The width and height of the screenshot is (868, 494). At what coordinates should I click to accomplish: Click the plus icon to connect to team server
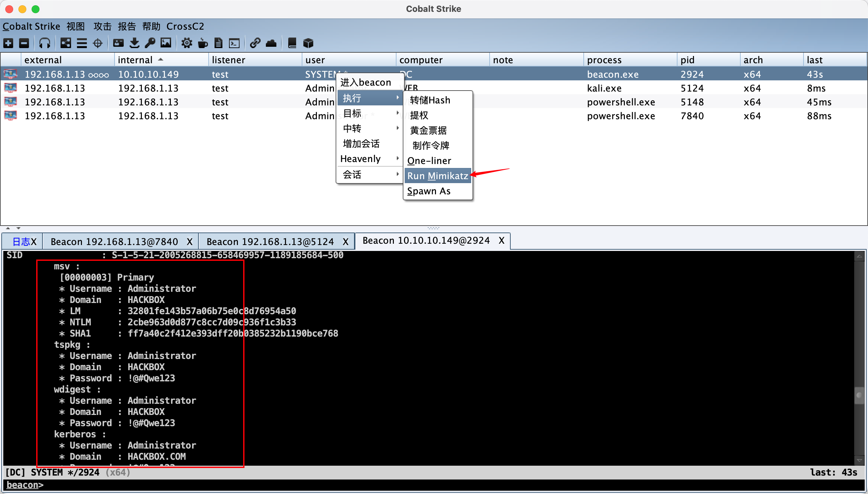pyautogui.click(x=8, y=43)
